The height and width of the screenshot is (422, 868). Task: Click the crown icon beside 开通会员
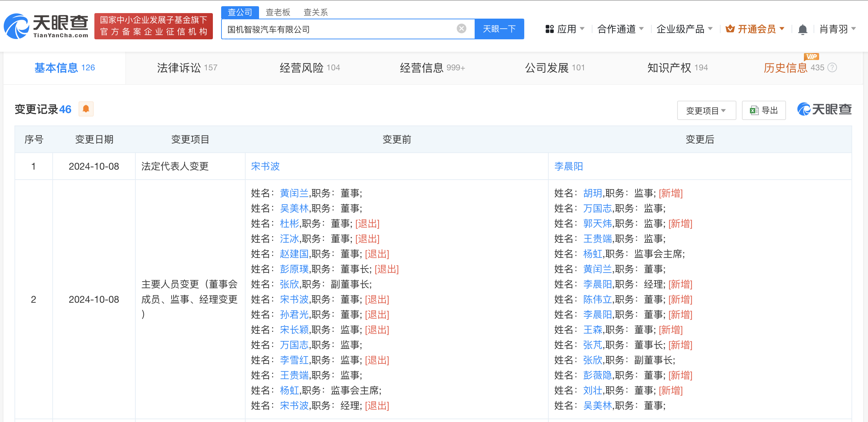click(x=730, y=29)
